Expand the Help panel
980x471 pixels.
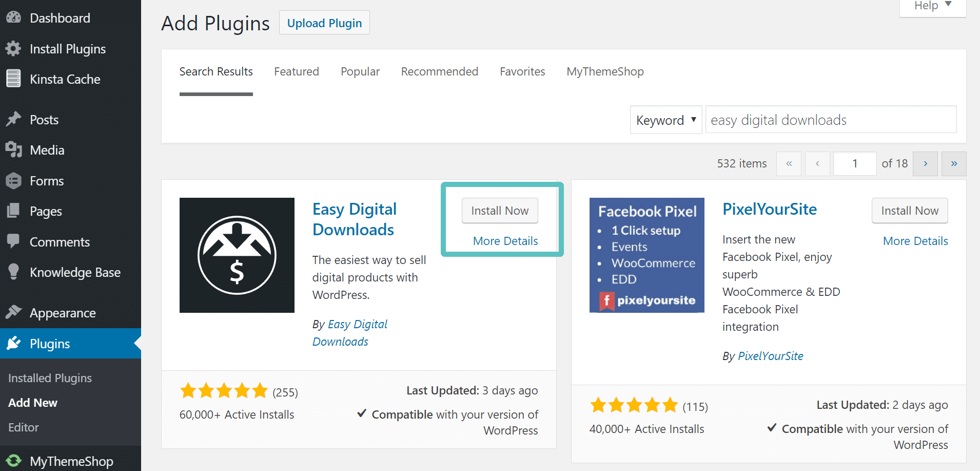pyautogui.click(x=932, y=6)
